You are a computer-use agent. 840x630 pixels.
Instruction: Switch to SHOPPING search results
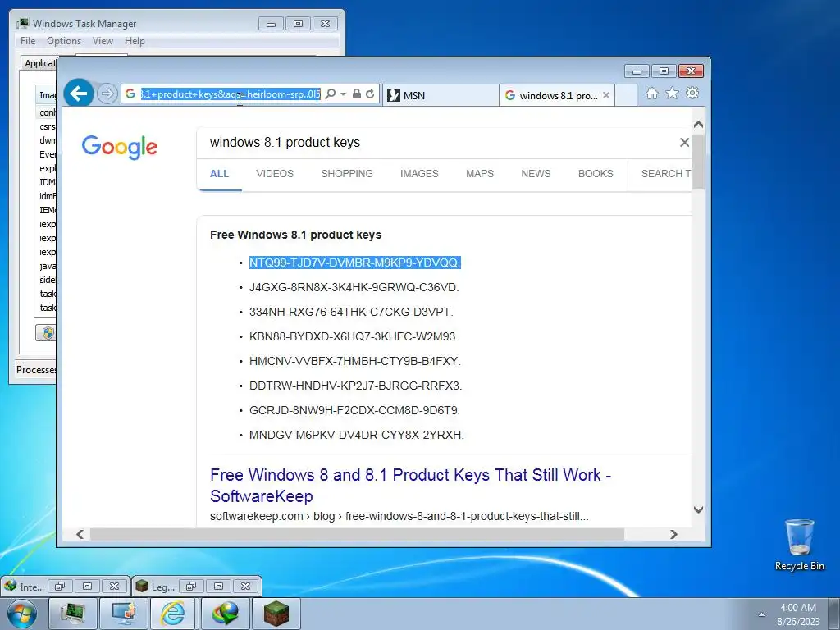[347, 174]
